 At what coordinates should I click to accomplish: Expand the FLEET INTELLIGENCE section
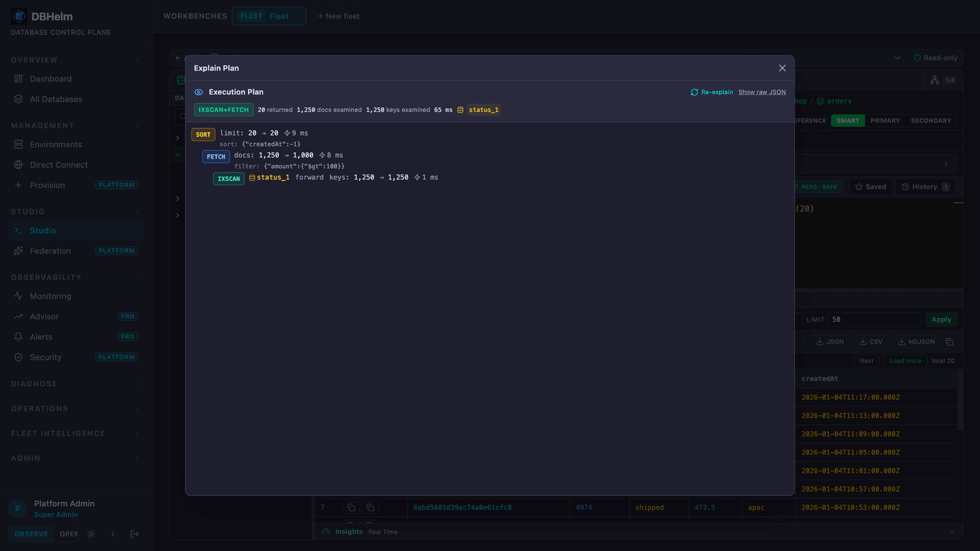pyautogui.click(x=76, y=433)
